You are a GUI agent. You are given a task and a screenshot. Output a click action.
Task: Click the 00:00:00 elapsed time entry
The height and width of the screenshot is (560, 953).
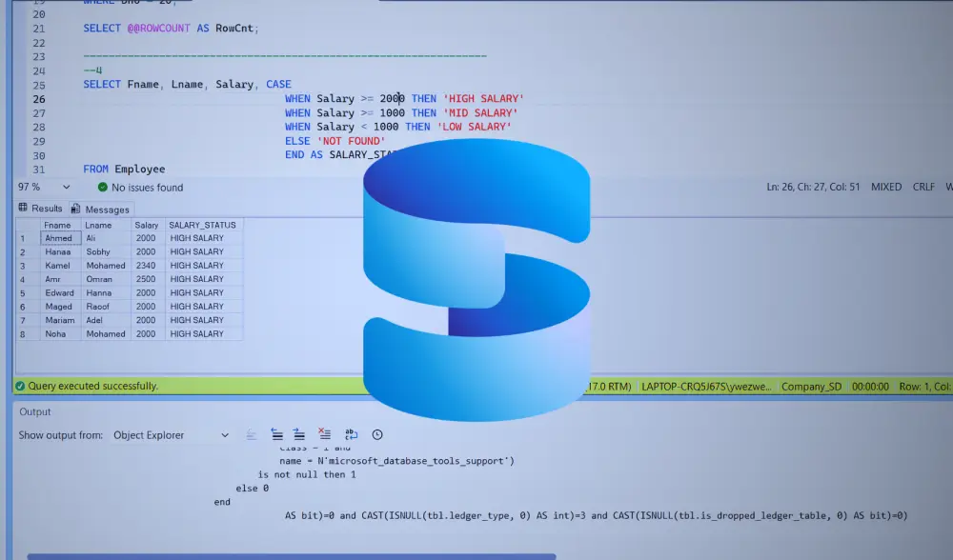coord(870,387)
